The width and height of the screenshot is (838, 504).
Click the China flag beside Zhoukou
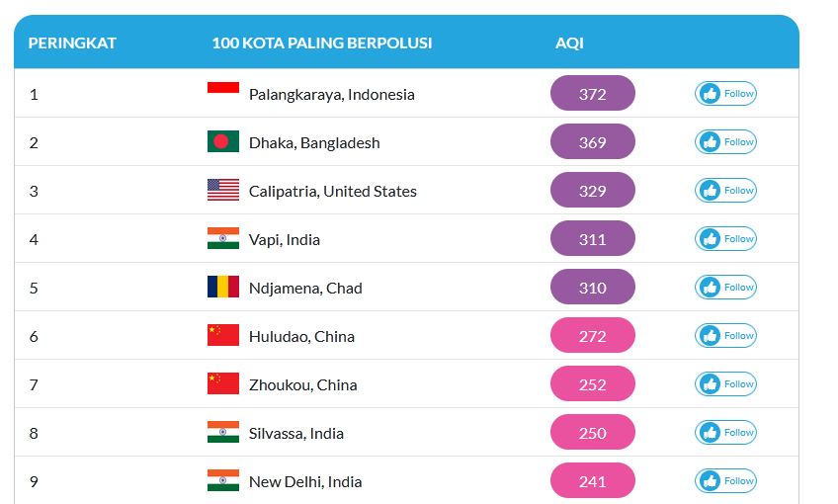coord(222,384)
